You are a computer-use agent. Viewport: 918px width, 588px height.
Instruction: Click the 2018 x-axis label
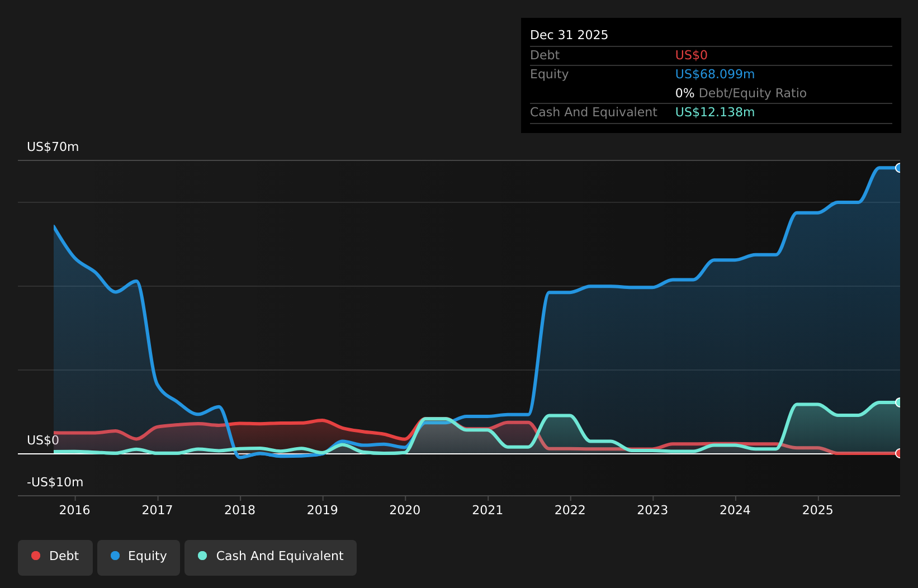pyautogui.click(x=240, y=510)
